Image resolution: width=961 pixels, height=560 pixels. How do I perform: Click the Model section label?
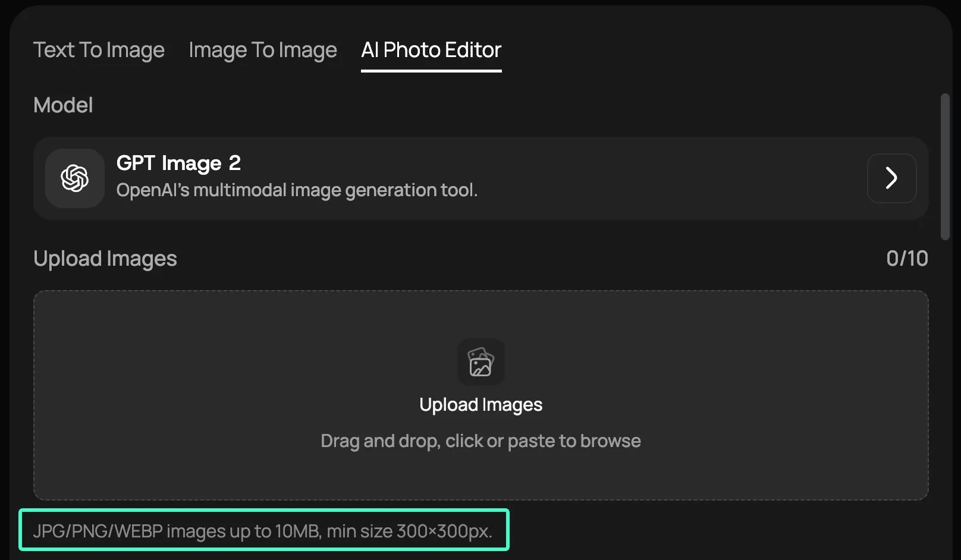pyautogui.click(x=63, y=105)
